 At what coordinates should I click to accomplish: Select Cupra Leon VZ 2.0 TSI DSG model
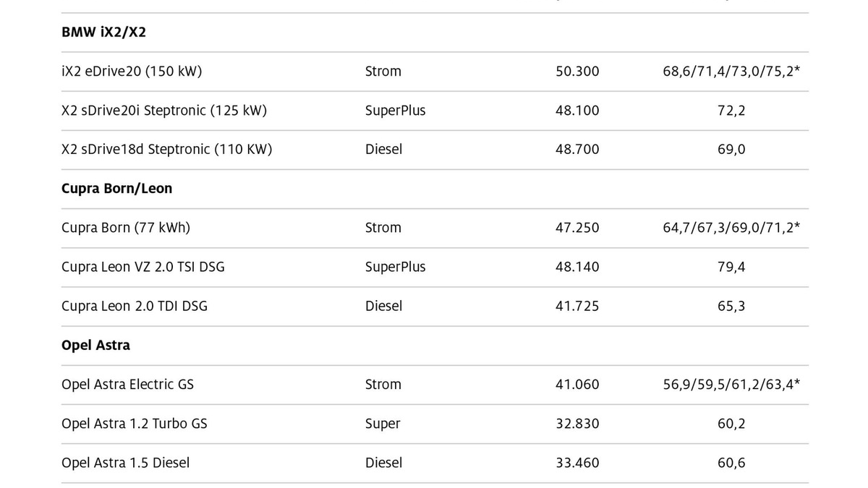coord(143,267)
